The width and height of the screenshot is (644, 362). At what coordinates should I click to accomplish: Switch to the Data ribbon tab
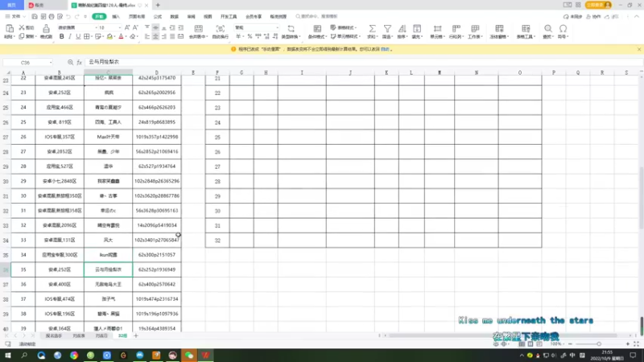pyautogui.click(x=175, y=16)
